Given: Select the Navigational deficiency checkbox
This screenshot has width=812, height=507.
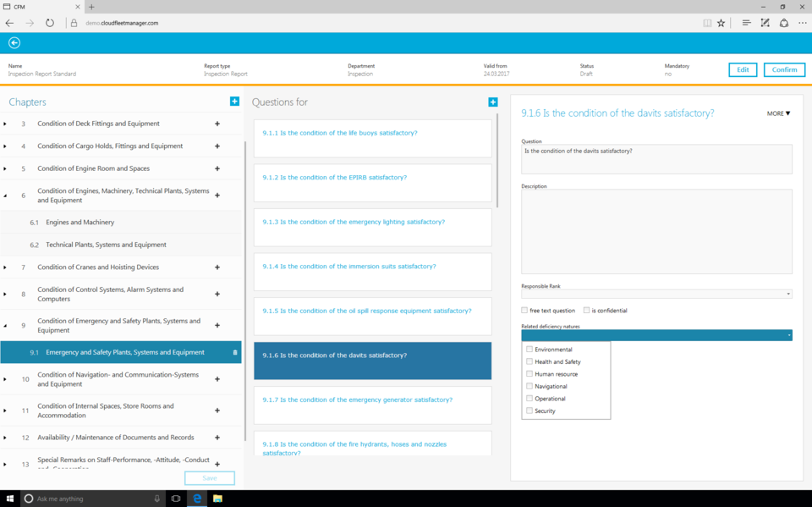Looking at the screenshot, I should (529, 386).
